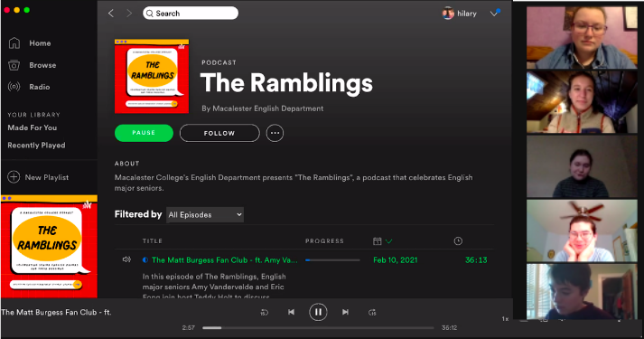Open Browse in the sidebar
This screenshot has width=644, height=339.
pos(42,65)
